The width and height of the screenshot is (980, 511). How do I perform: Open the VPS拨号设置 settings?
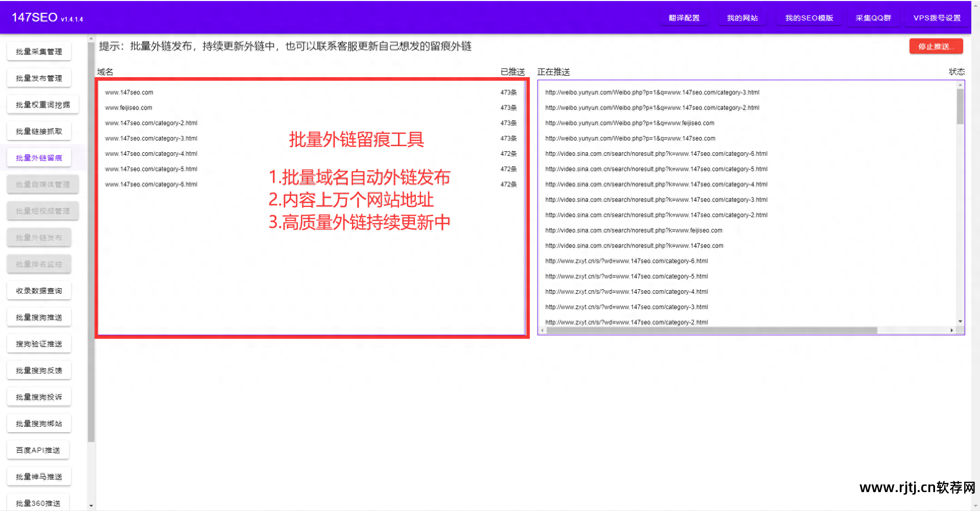click(937, 17)
